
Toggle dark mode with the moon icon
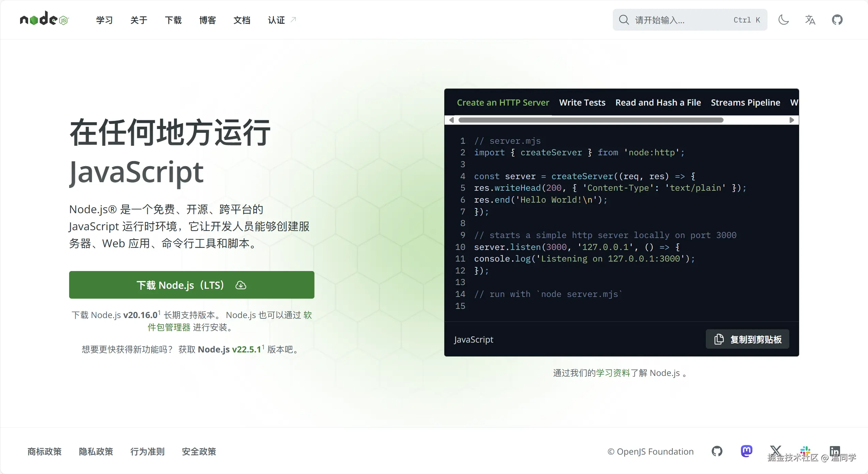784,20
